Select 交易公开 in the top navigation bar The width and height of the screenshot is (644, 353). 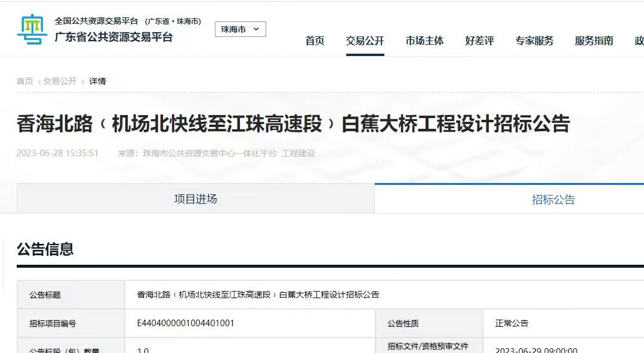pos(365,41)
